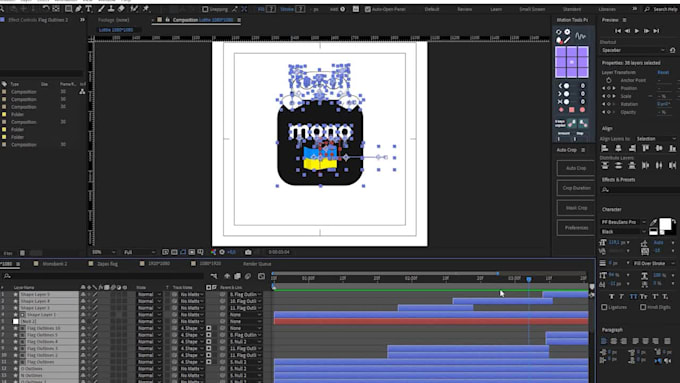Jump to last frame in Preview

[x=656, y=31]
